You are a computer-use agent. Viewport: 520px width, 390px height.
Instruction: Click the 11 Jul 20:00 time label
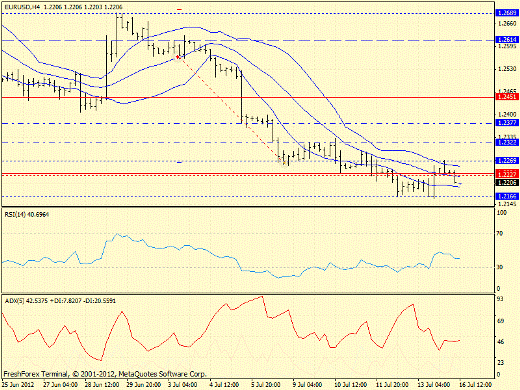(x=392, y=385)
